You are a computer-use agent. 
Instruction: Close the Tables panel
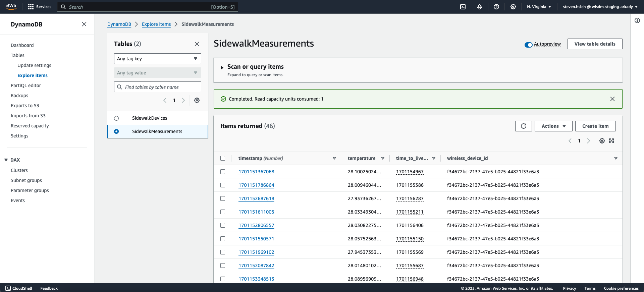click(x=197, y=44)
